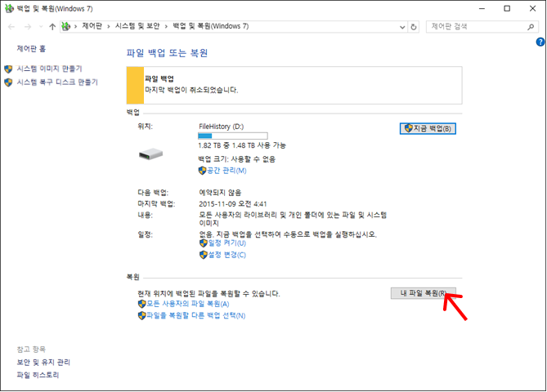Image resolution: width=547 pixels, height=392 pixels.
Task: Open 모든 사용자의 파일 복원(A) link
Action: point(188,304)
